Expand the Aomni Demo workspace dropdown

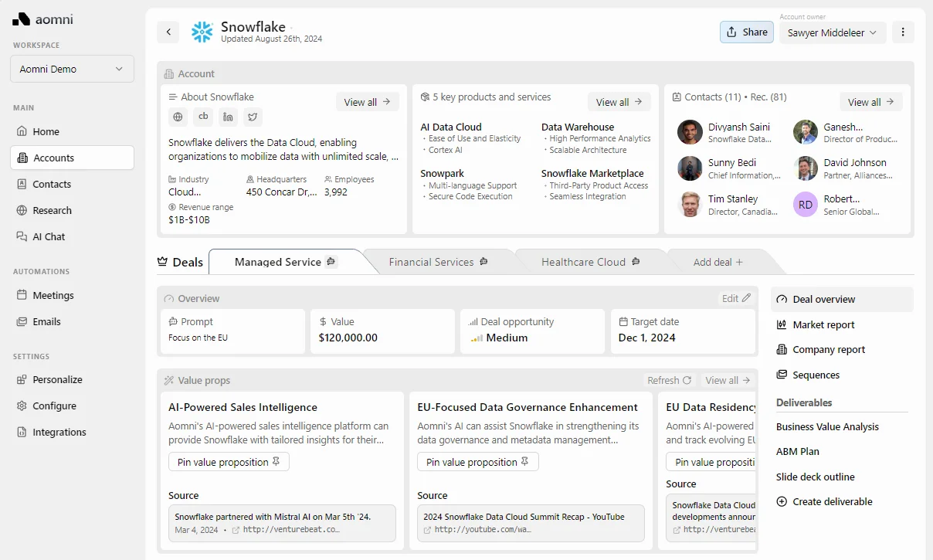coord(72,69)
